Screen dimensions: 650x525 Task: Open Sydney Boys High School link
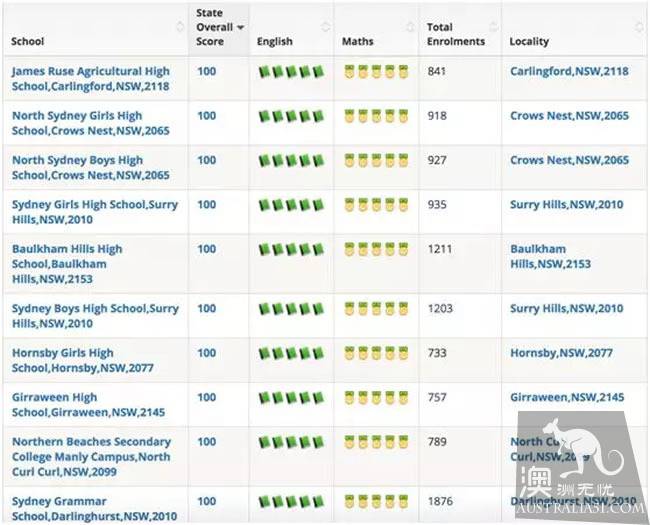(95, 316)
